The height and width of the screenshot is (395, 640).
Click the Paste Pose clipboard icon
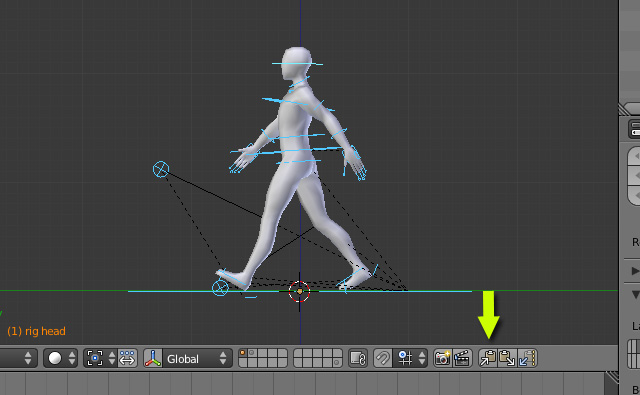[x=507, y=358]
